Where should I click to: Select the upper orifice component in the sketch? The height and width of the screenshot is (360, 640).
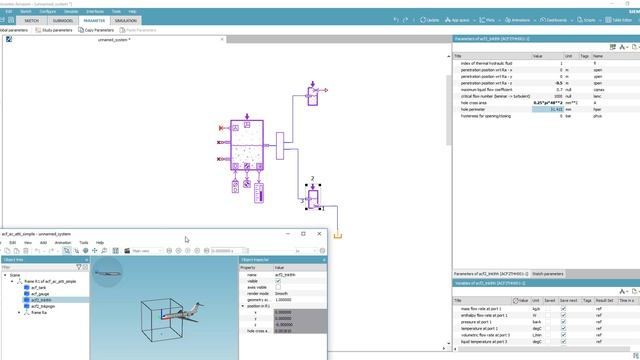(x=313, y=96)
